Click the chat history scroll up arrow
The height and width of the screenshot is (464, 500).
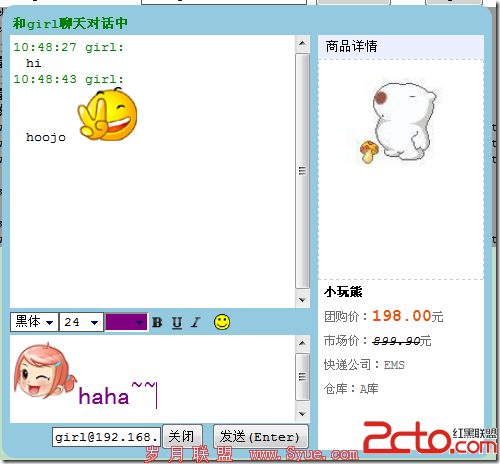(302, 43)
